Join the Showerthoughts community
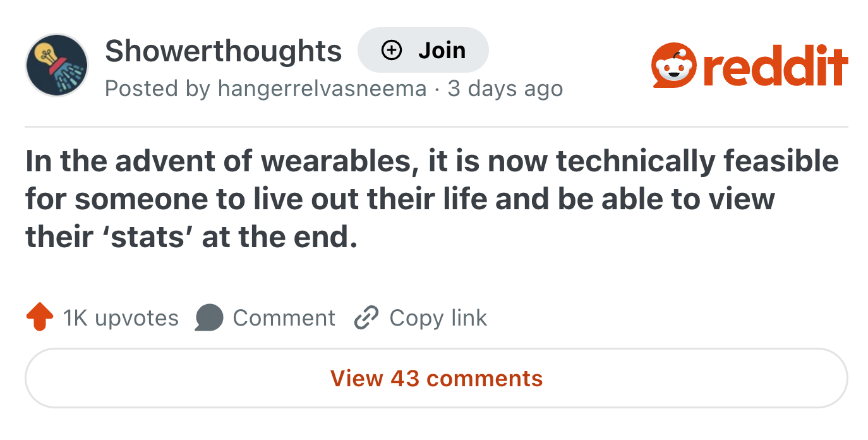The image size is (868, 440). tap(423, 49)
